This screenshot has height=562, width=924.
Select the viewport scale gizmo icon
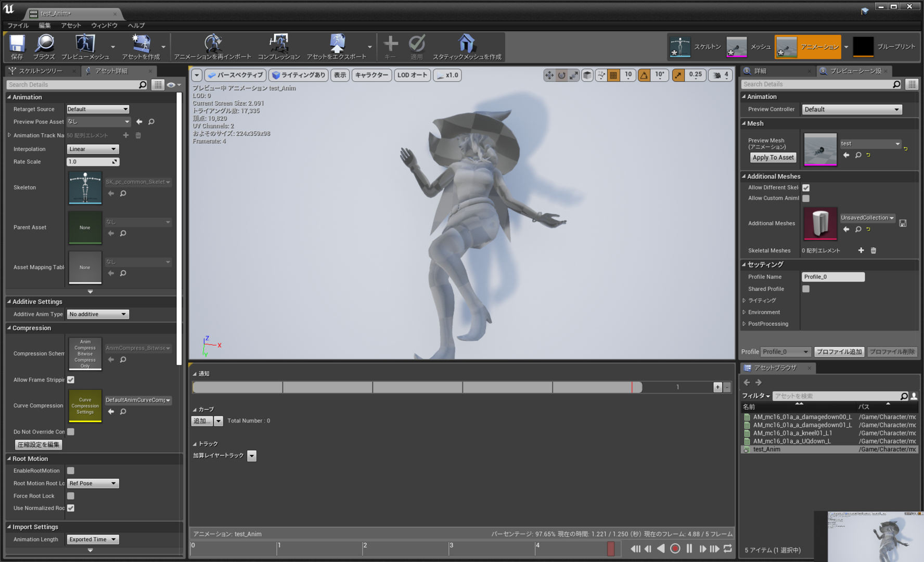point(573,75)
